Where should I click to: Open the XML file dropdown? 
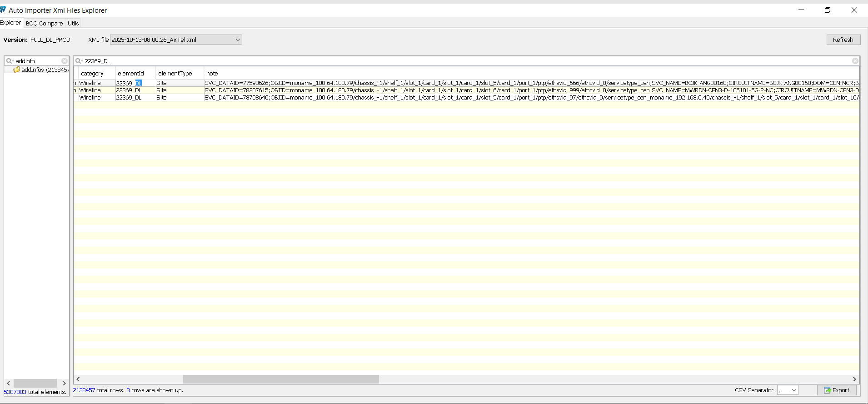[237, 40]
